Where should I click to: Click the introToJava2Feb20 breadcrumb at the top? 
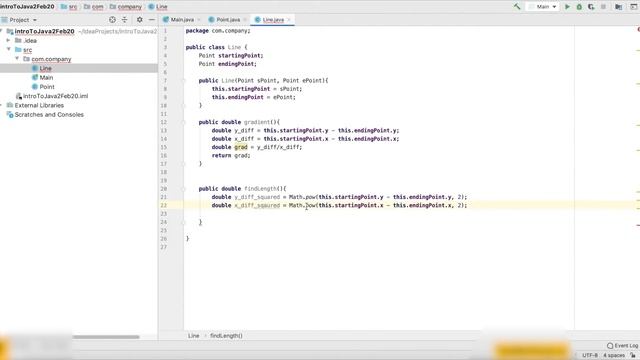pyautogui.click(x=27, y=7)
